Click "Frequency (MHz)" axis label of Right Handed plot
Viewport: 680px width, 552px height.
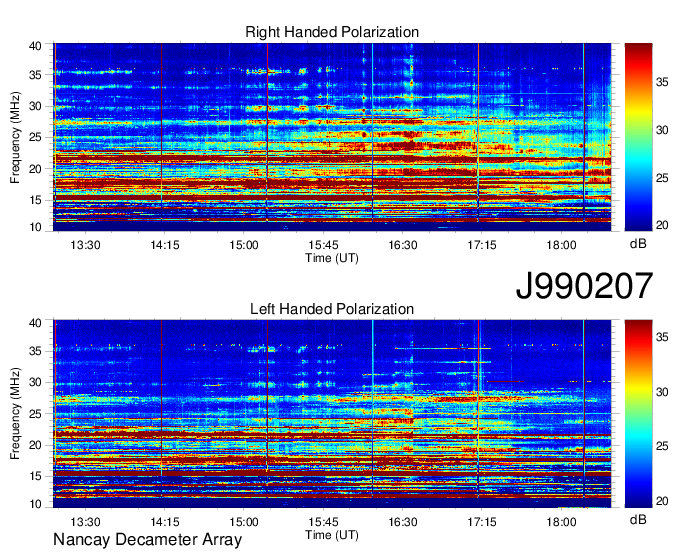tap(15, 137)
